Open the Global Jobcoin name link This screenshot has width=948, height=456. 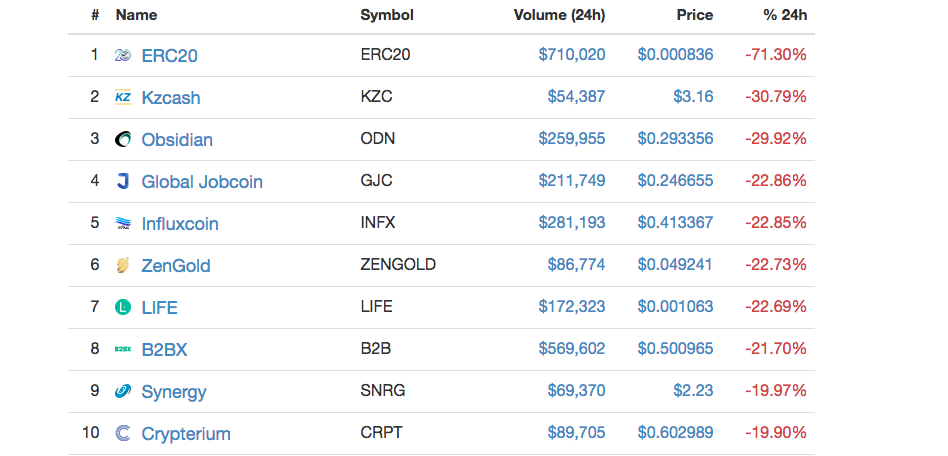[202, 181]
